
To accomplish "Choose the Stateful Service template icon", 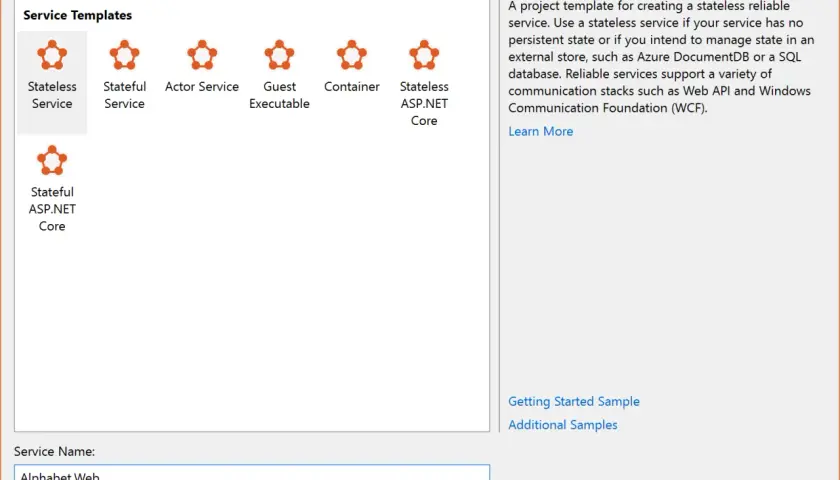I will [124, 55].
